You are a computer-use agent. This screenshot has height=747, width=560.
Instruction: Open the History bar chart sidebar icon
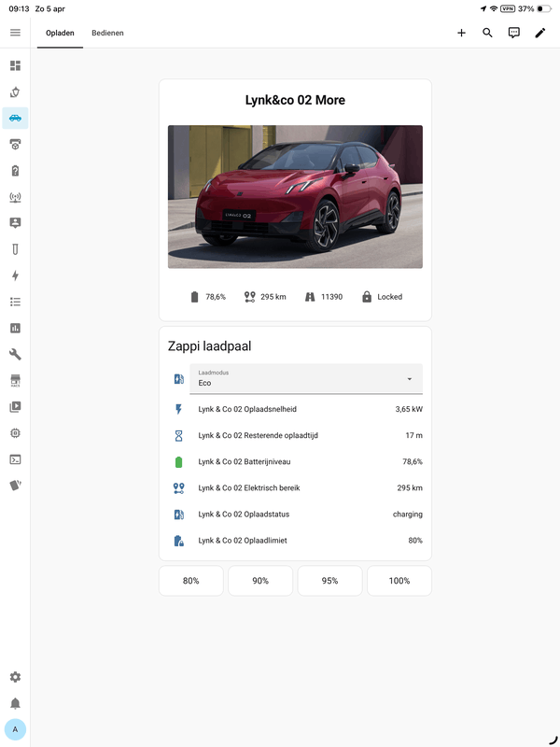point(15,328)
